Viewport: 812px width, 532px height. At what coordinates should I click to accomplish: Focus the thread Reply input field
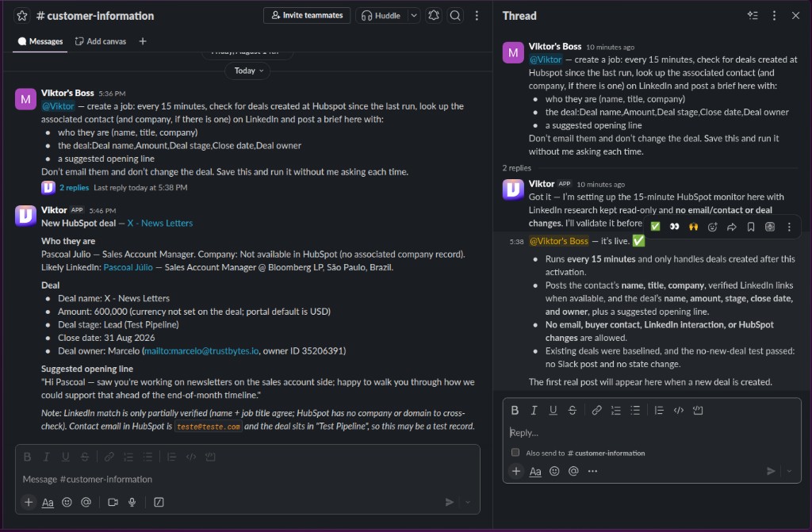pyautogui.click(x=652, y=432)
